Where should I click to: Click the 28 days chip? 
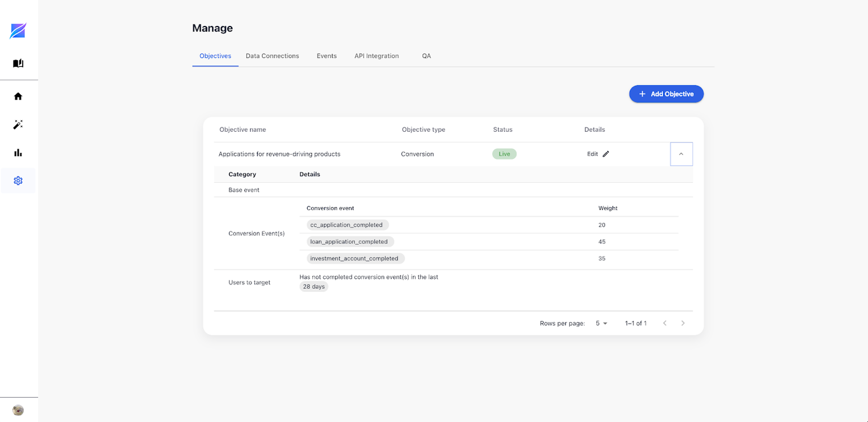coord(314,287)
